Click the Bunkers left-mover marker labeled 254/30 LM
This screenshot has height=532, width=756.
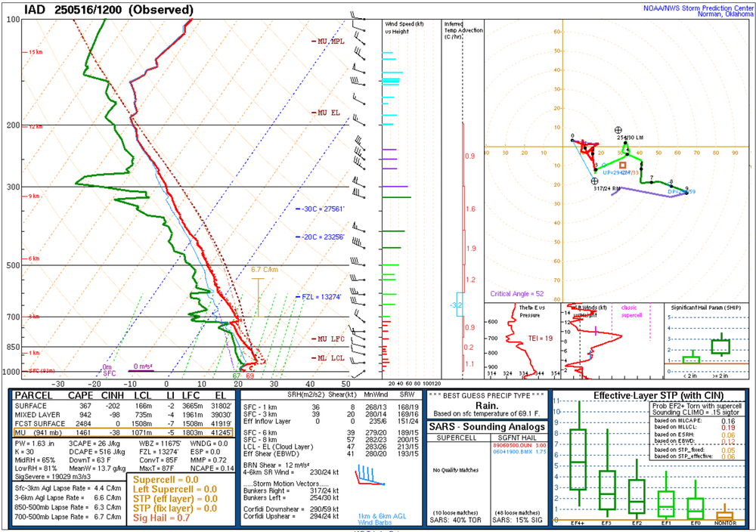coord(619,130)
